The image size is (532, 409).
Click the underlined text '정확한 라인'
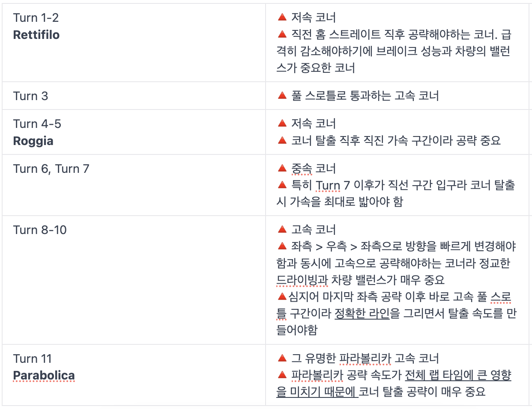click(x=362, y=314)
